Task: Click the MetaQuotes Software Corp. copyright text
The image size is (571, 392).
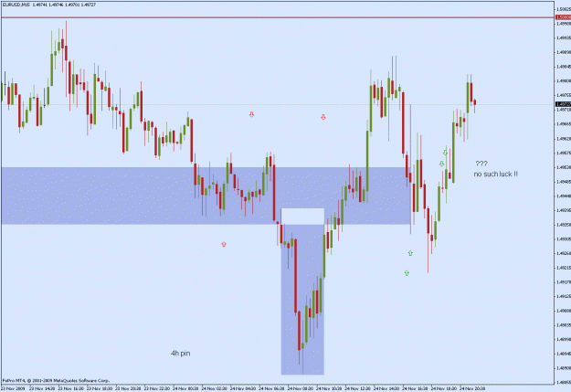Action: click(56, 380)
